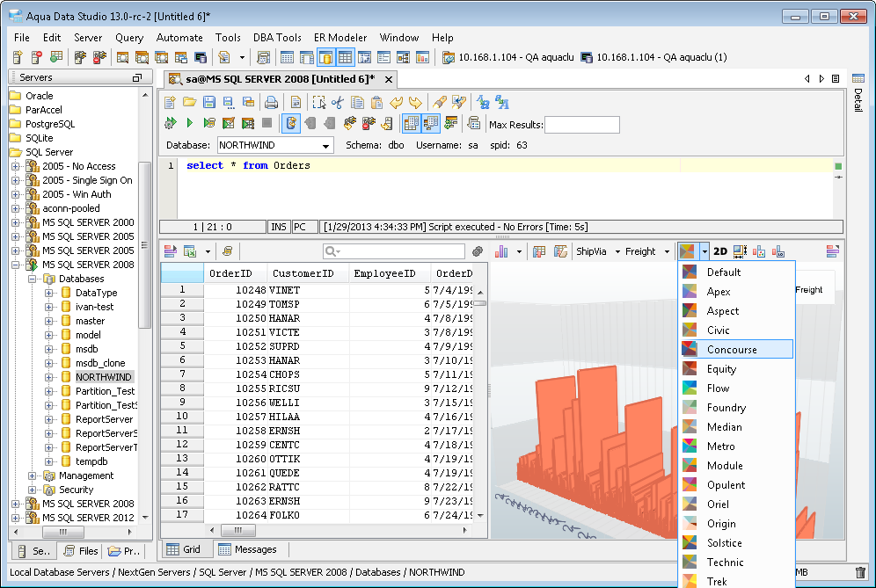Click the 10.168.1.104 - QA aquaclu (1) connection
The height and width of the screenshot is (588, 876).
(653, 57)
